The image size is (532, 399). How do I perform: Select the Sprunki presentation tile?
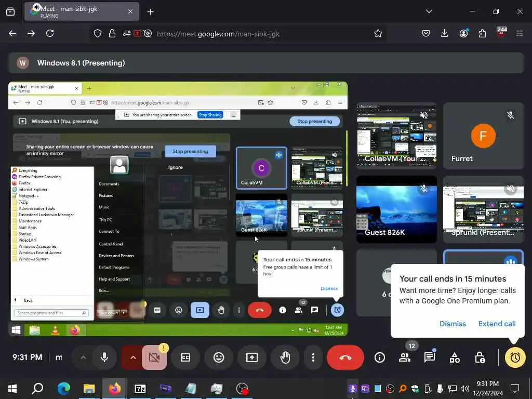(x=483, y=209)
